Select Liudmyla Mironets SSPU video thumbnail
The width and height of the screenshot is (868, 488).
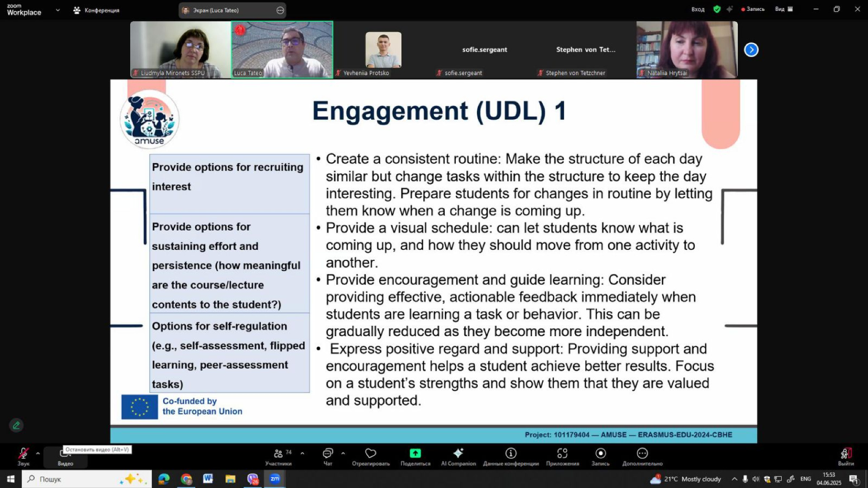click(x=180, y=50)
